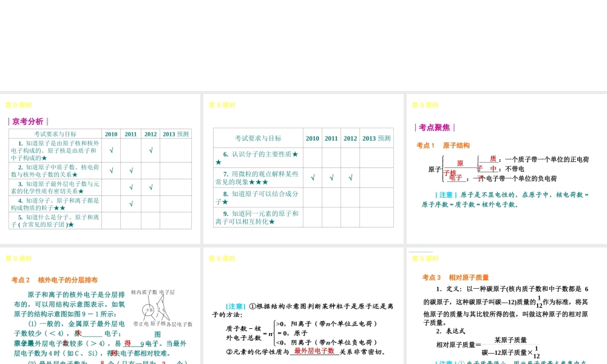Viewport: 607px width, 364px height.
Task: Open the 考点聚焦 slide thumbnail
Action: tap(507, 169)
